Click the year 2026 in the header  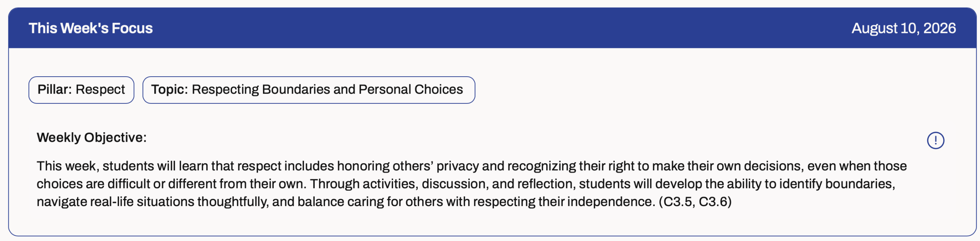[x=939, y=28]
